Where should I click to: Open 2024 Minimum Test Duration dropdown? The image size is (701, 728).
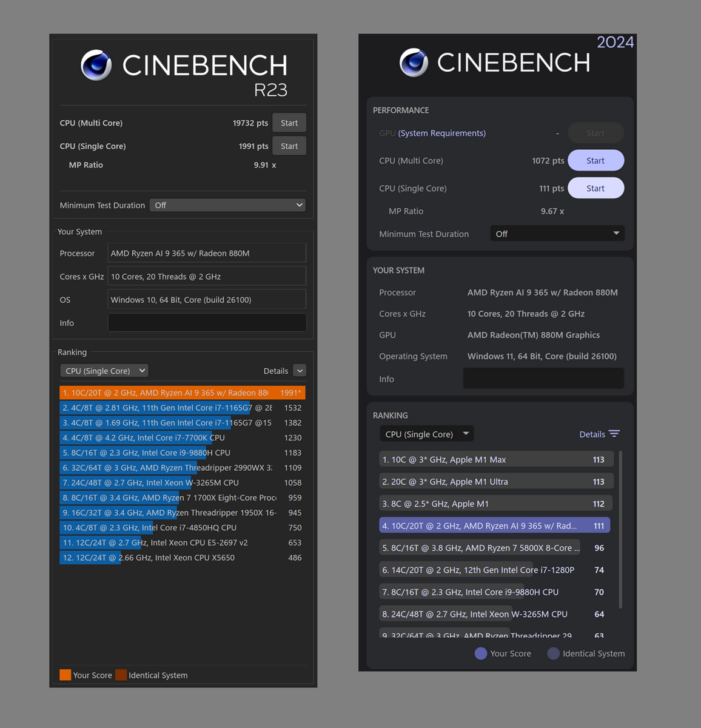pos(557,234)
